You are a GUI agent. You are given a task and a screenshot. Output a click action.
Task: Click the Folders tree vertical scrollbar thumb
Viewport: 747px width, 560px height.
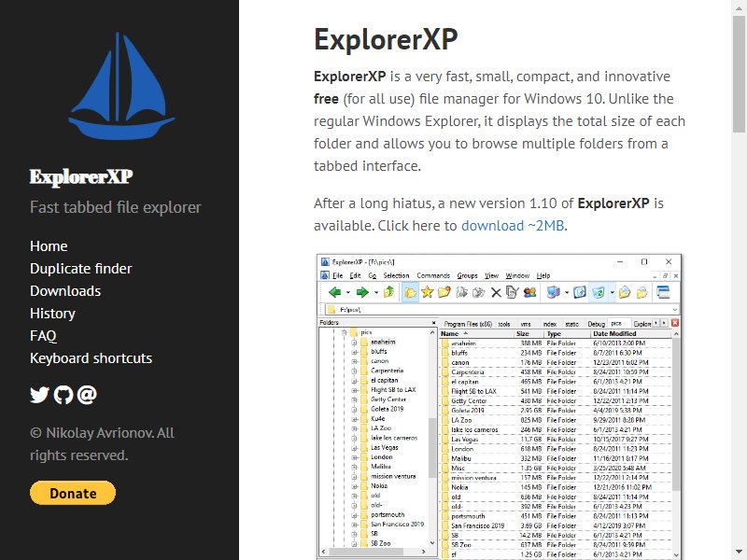(x=432, y=448)
